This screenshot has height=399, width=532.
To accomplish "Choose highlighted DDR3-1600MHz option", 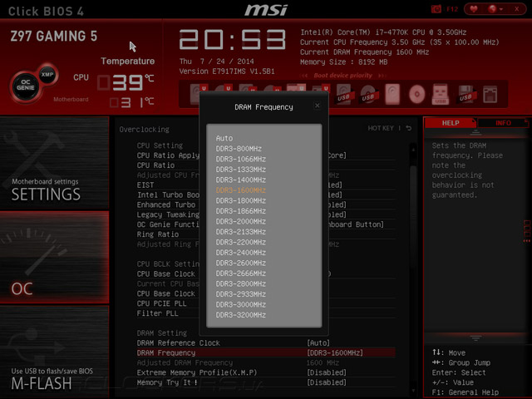I will point(240,190).
